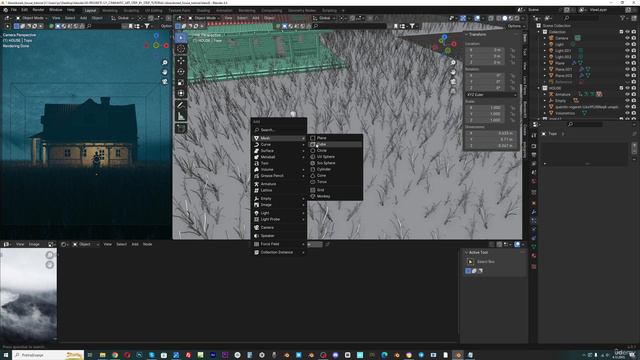Select the Rotate tool in the viewport toolbar

coord(181,71)
